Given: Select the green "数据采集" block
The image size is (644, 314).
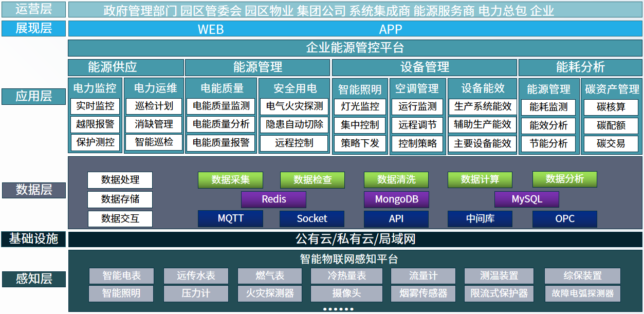Looking at the screenshot, I should tap(231, 179).
